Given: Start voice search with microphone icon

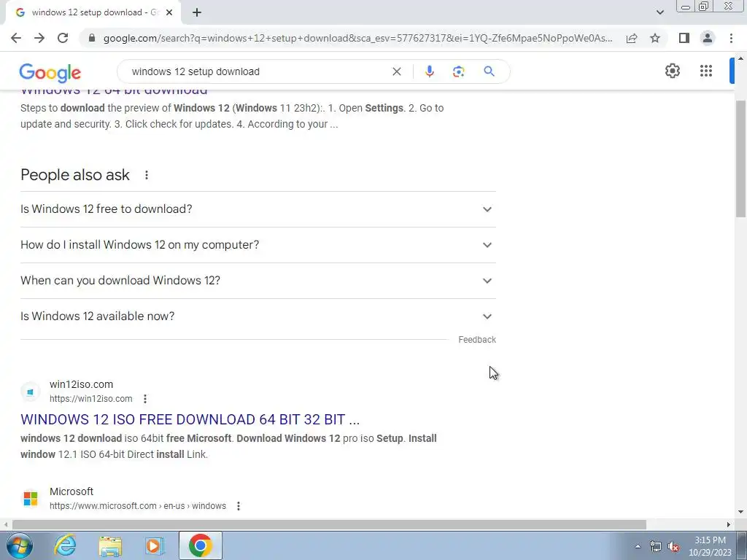Looking at the screenshot, I should 429,71.
